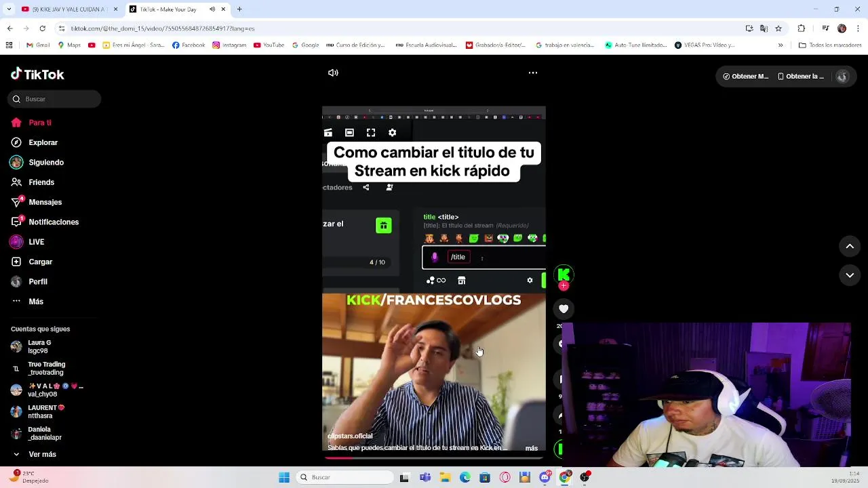Open your Perfil page
Viewport: 868px width, 488px height.
[x=29, y=281]
